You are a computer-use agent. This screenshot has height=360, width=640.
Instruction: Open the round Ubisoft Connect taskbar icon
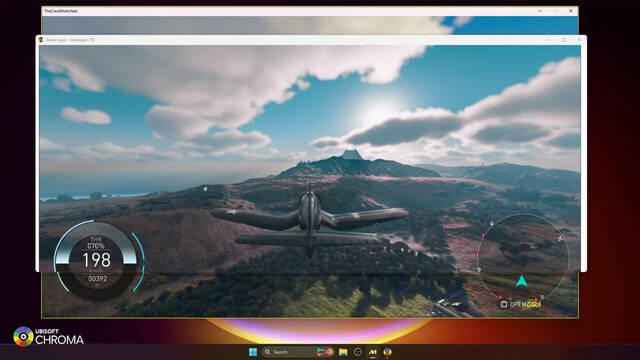[x=358, y=352]
